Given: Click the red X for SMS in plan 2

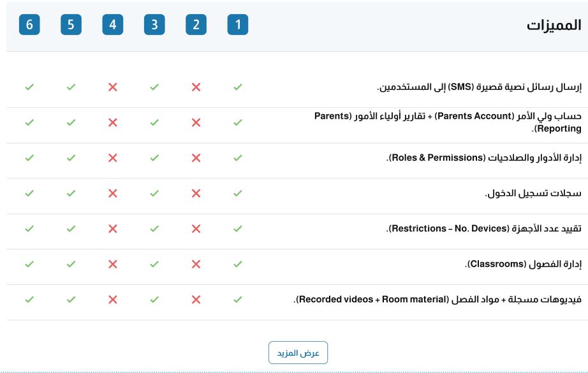Looking at the screenshot, I should pos(196,87).
